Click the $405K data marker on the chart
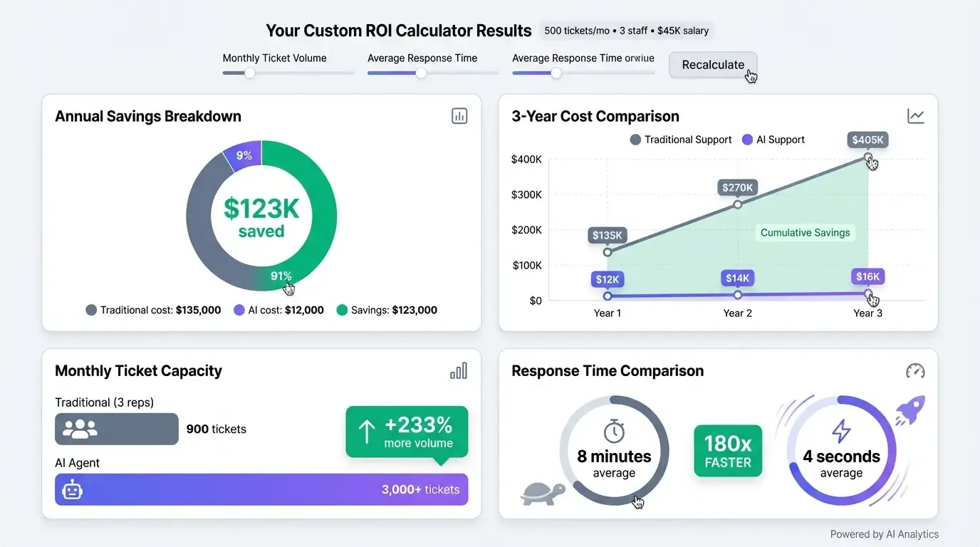Viewport: 980px width, 547px height. (x=867, y=140)
